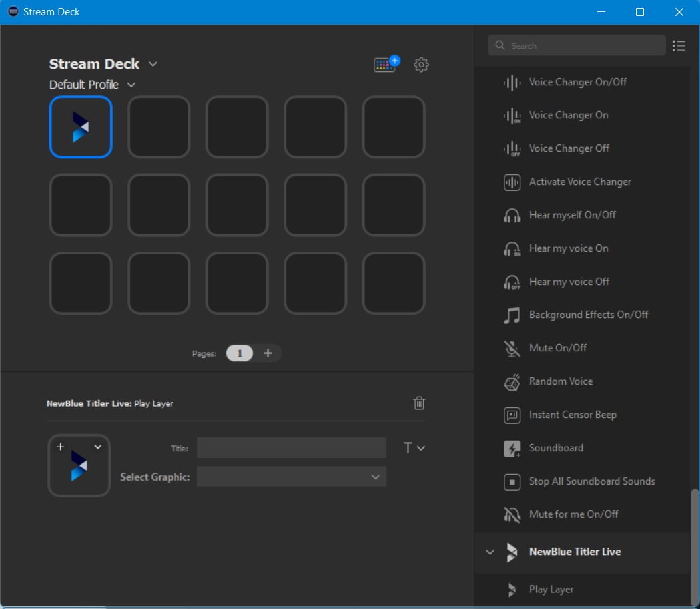The width and height of the screenshot is (700, 609).
Task: Maximize the Stream Deck window
Action: (x=640, y=12)
